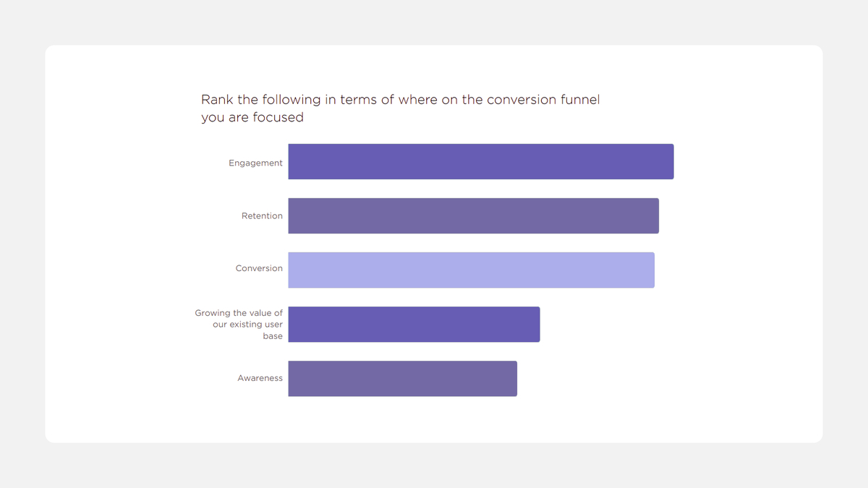
Task: Click the 'Growing the value of' label
Action: tap(239, 313)
